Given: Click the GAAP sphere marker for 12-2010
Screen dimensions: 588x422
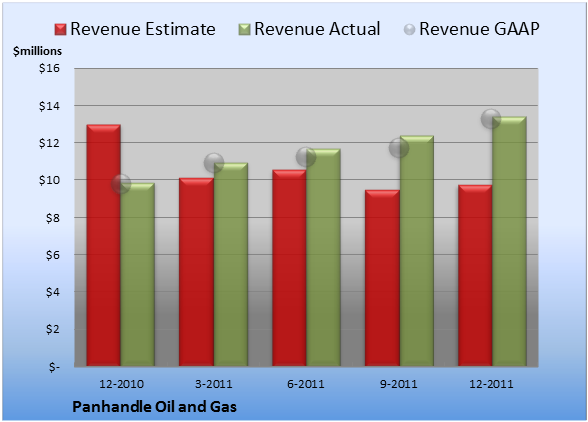Looking at the screenshot, I should point(121,184).
